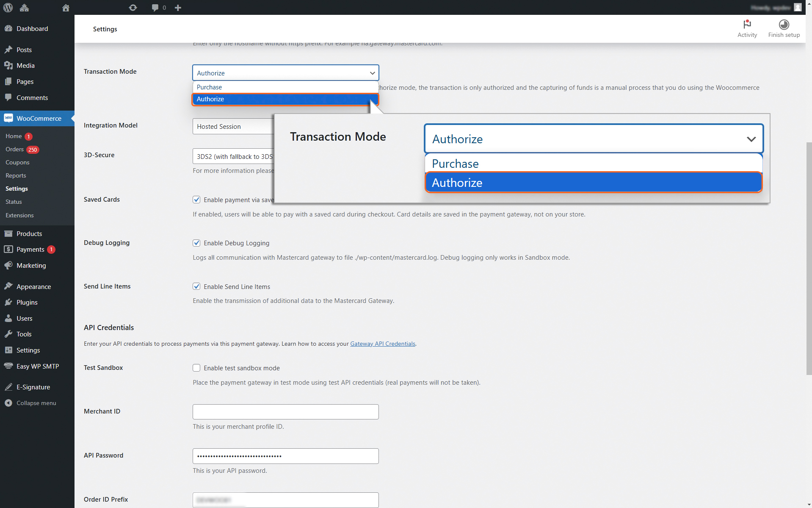This screenshot has height=508, width=812.
Task: Open user avatar in admin bar
Action: (798, 7)
